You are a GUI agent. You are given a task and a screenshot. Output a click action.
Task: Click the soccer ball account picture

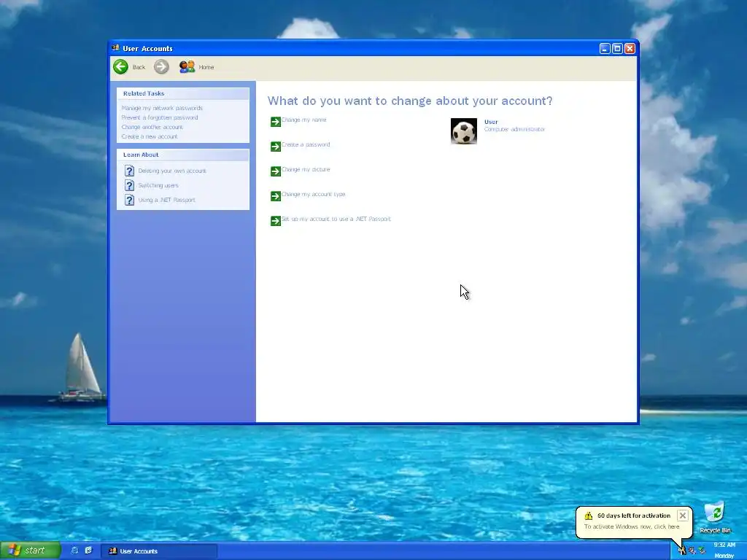[463, 131]
